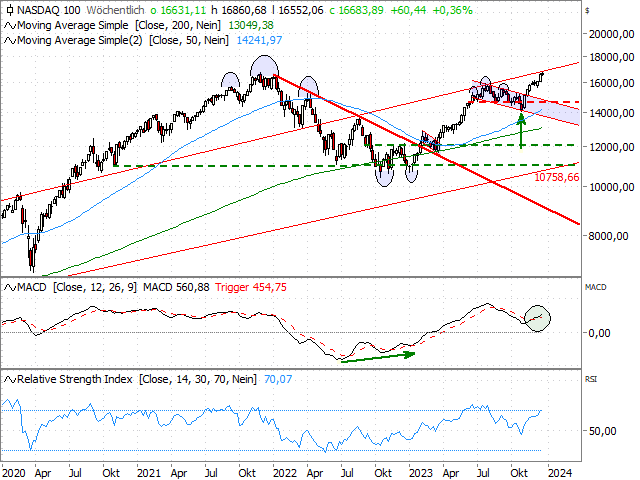Click the Trigger 454,75 label
The width and height of the screenshot is (640, 480).
(x=251, y=287)
